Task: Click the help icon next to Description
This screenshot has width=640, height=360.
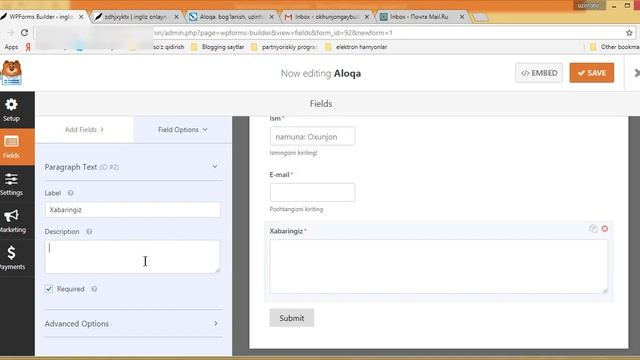Action: click(89, 231)
